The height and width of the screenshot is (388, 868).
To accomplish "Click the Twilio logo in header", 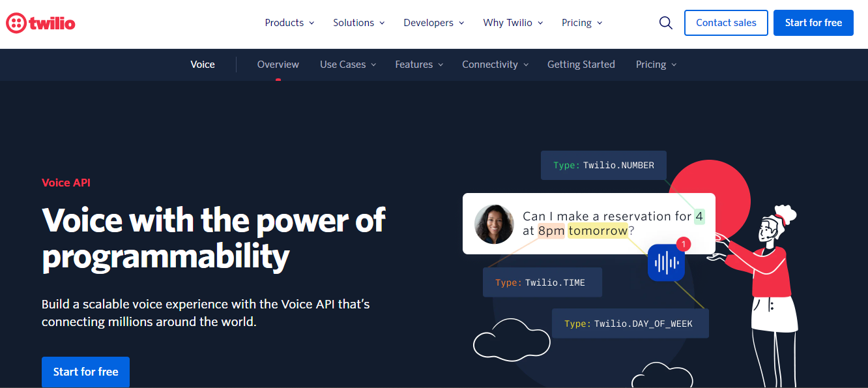I will 40,23.
